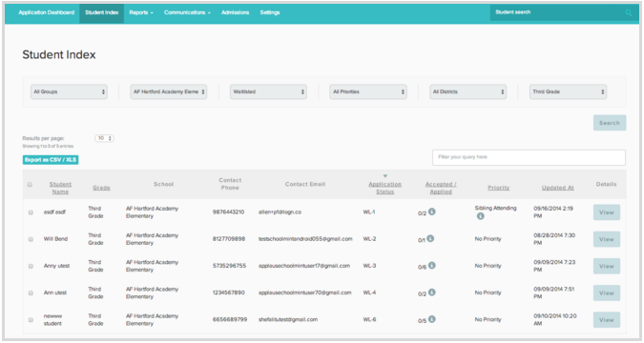
Task: Click the WL-1 application status
Action: coord(369,212)
